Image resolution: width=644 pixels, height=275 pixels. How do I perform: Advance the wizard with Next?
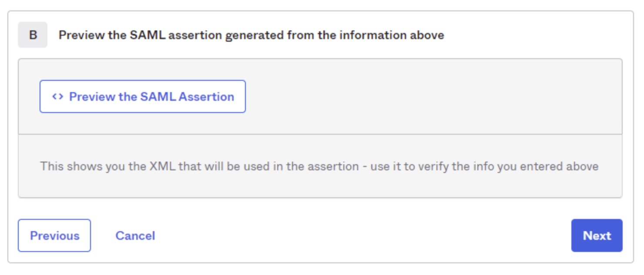(597, 235)
